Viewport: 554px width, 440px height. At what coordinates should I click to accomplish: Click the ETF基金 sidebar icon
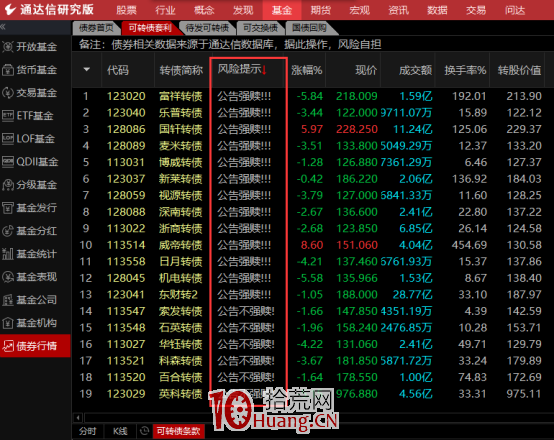(x=7, y=116)
